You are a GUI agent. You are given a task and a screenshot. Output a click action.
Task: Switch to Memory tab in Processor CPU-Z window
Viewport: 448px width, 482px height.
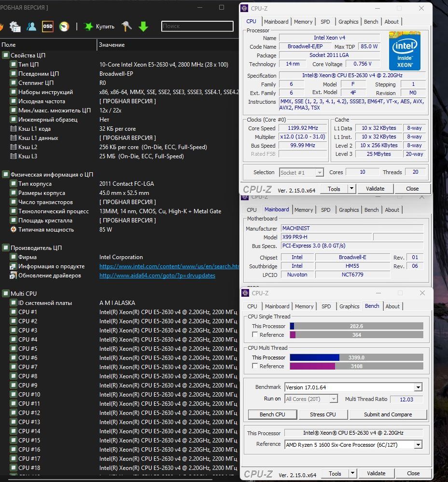click(303, 22)
